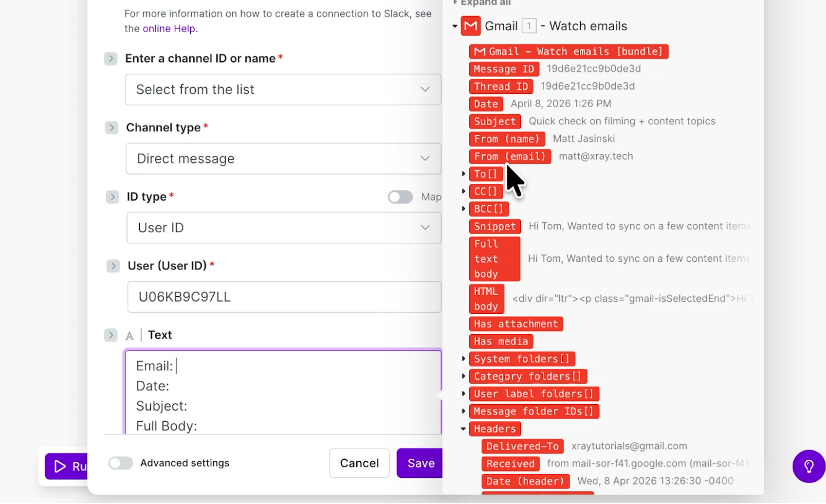
Task: Expand the User label folders[] array
Action: [463, 394]
